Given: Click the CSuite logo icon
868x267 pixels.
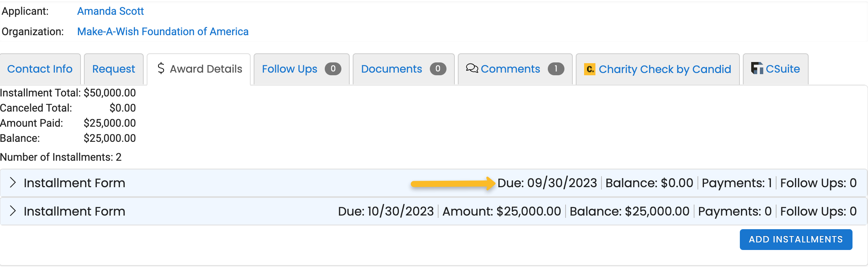Looking at the screenshot, I should pos(757,68).
